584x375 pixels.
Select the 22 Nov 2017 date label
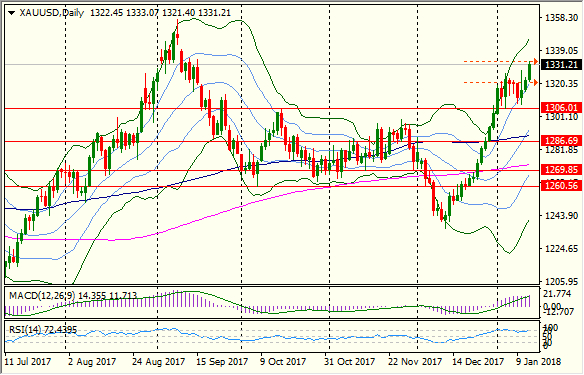pos(416,362)
